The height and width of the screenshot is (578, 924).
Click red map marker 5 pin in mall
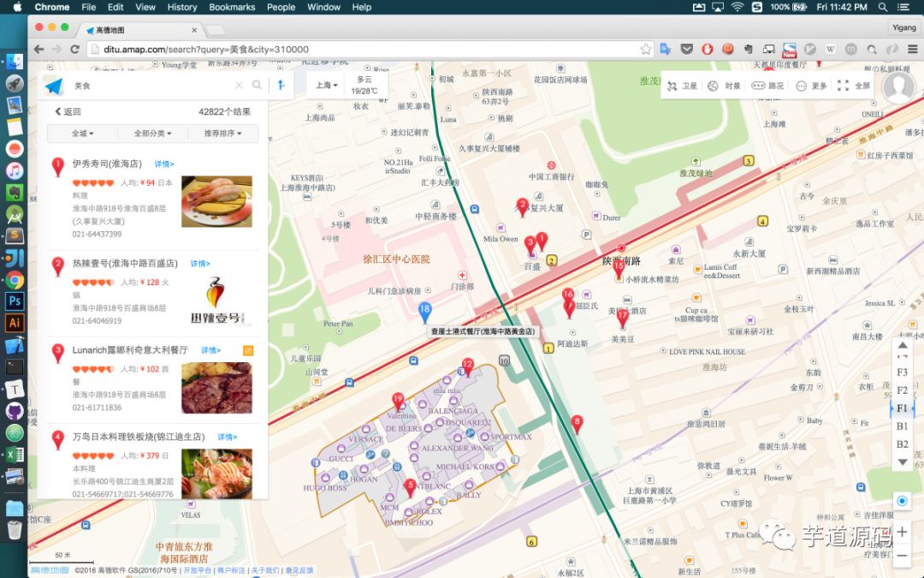point(410,487)
